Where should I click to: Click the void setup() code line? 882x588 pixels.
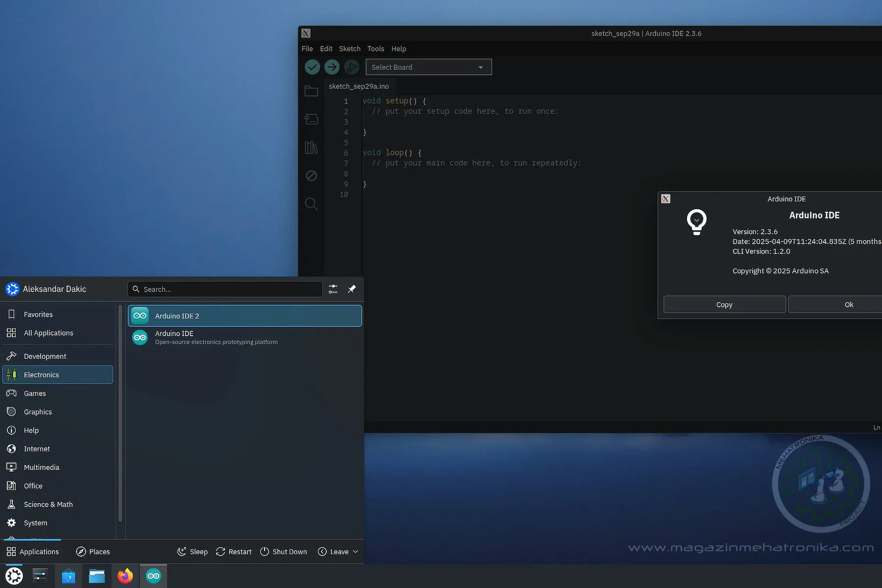(x=394, y=101)
